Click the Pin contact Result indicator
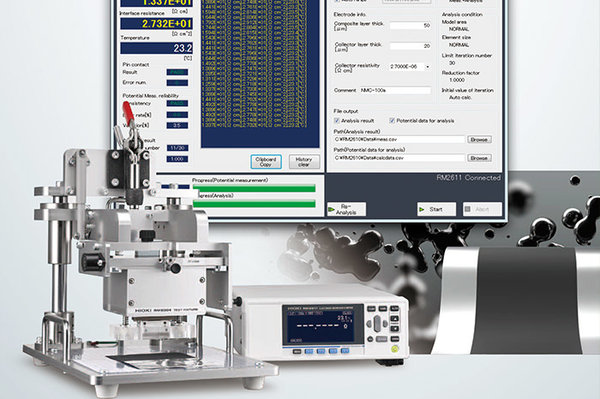Viewport: 600px width, 399px height. (x=177, y=72)
